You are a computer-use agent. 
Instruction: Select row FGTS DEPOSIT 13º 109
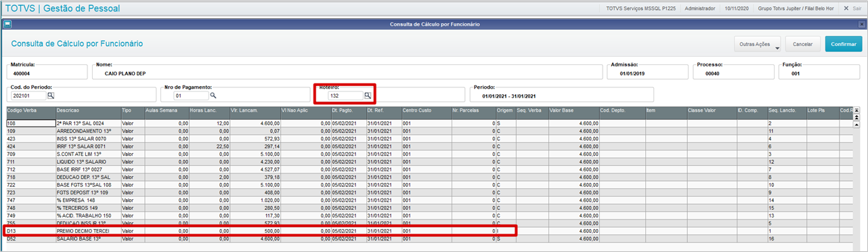(x=429, y=192)
